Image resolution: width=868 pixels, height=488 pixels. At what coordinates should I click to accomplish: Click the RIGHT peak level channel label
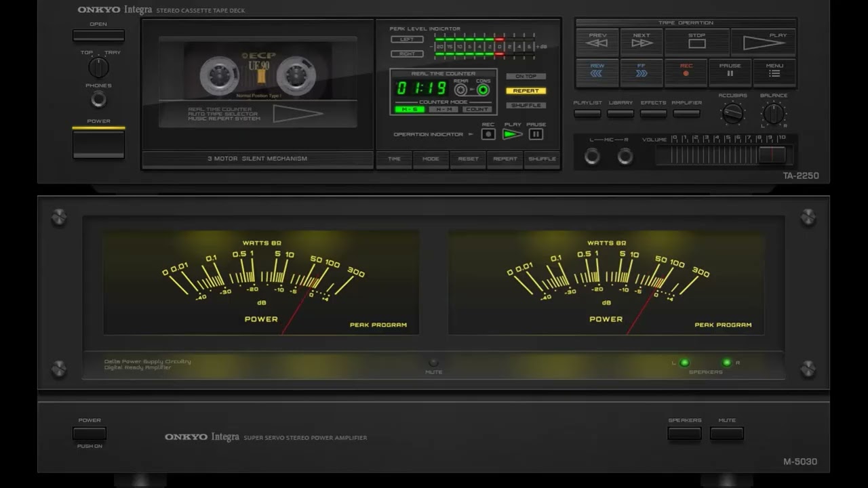click(x=407, y=54)
